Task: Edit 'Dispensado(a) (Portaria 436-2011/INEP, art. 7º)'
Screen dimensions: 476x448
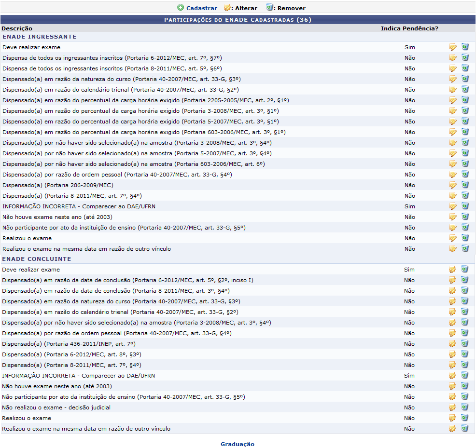Action: (x=452, y=344)
